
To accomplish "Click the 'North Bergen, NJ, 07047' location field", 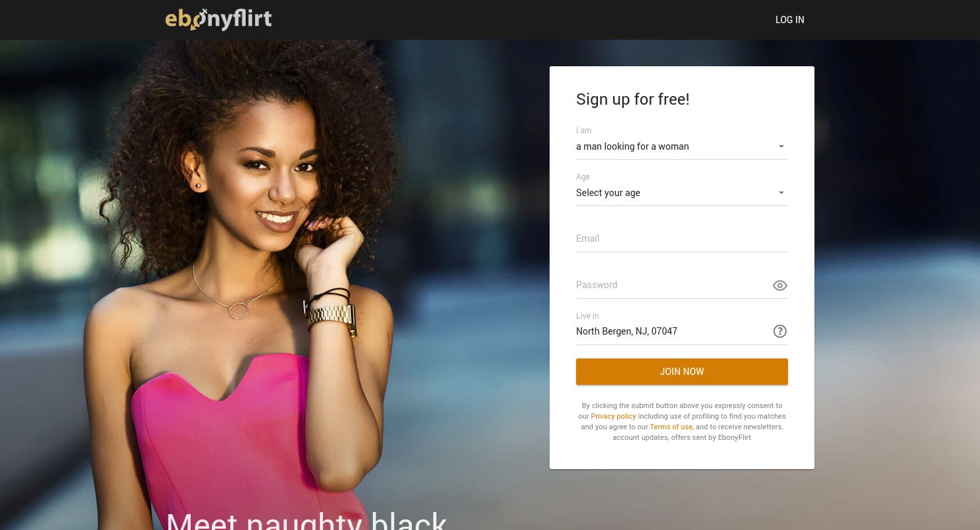I will click(672, 331).
